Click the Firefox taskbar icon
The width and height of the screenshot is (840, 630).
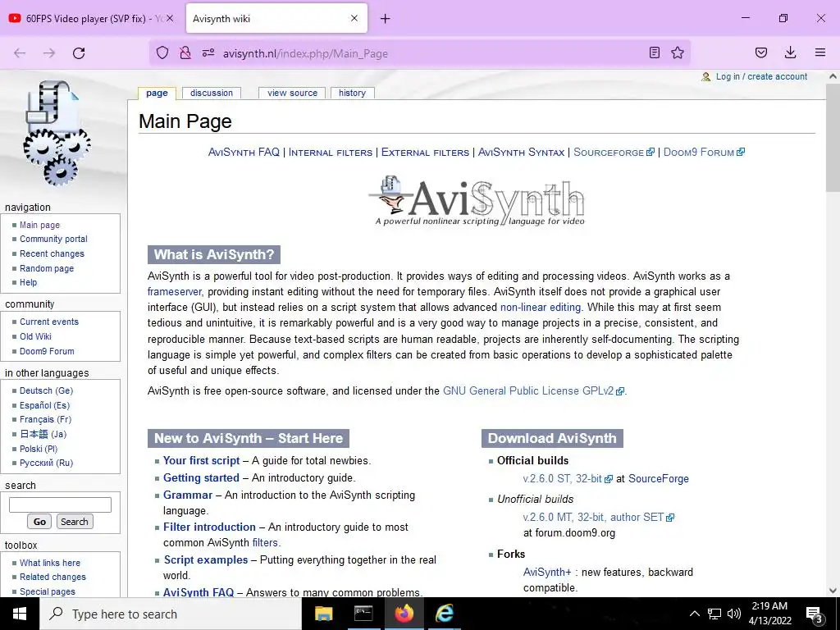(x=404, y=614)
